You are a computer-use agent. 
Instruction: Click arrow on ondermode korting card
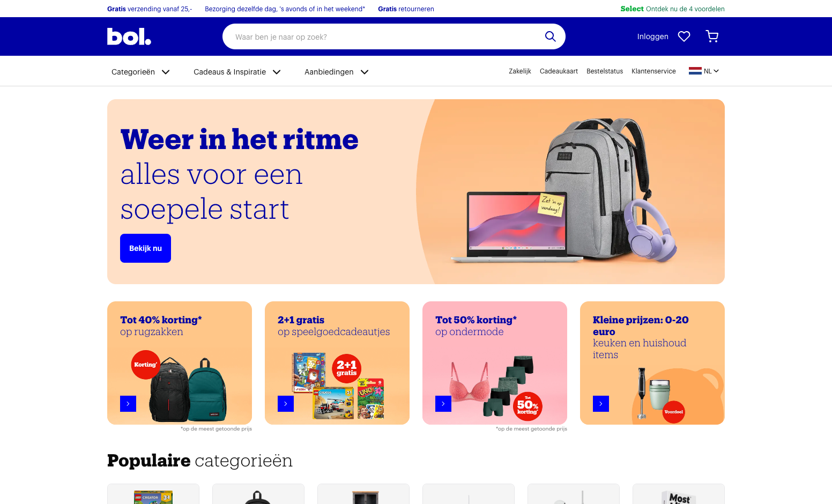[443, 404]
